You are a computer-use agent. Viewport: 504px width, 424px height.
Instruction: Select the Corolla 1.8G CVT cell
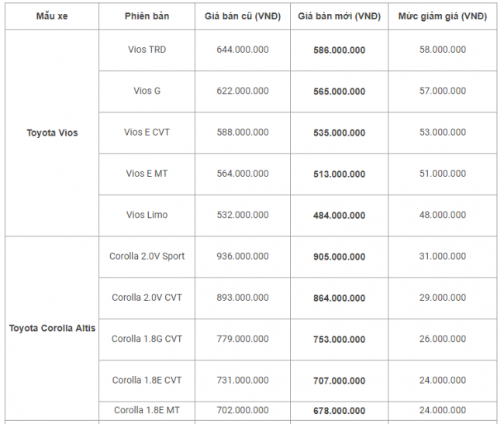[147, 339]
